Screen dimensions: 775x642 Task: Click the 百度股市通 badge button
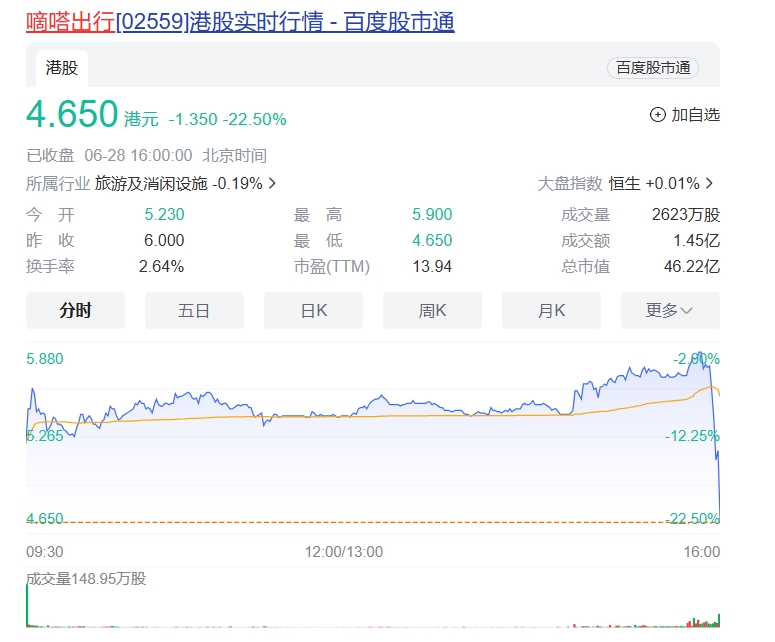coord(652,68)
